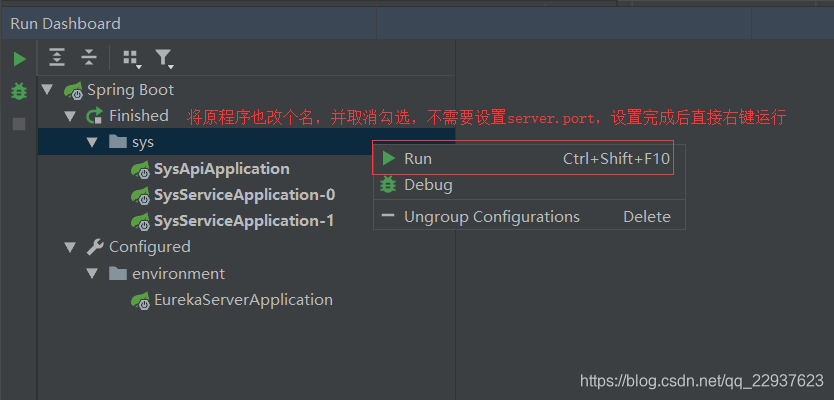
Task: Click the Spring Boot leaf icon at root
Action: click(x=73, y=91)
